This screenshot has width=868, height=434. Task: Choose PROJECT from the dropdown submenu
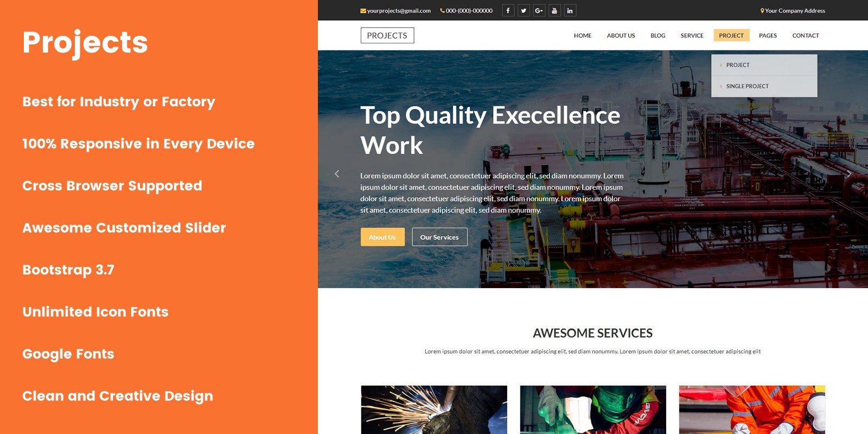coord(764,65)
